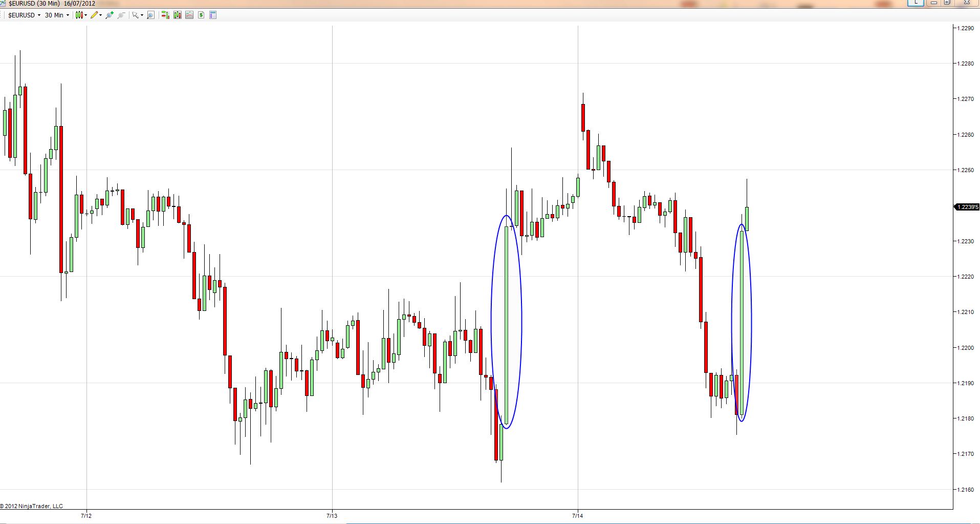The image size is (980, 524).
Task: Click the chart window icon in title bar
Action: click(x=3, y=4)
